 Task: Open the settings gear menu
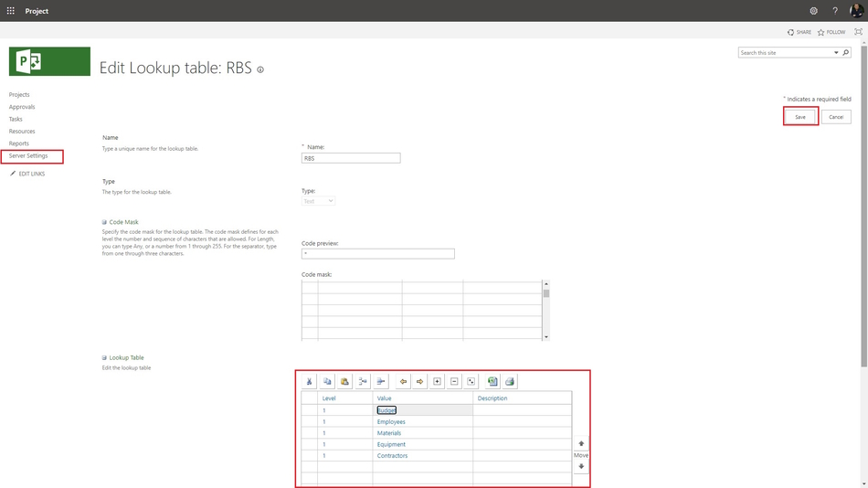point(813,11)
